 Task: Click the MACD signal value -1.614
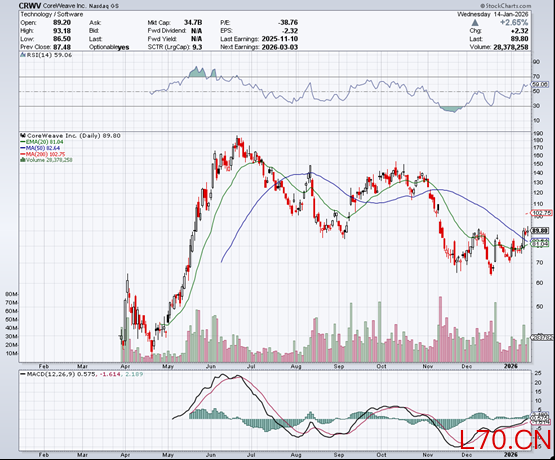110,374
